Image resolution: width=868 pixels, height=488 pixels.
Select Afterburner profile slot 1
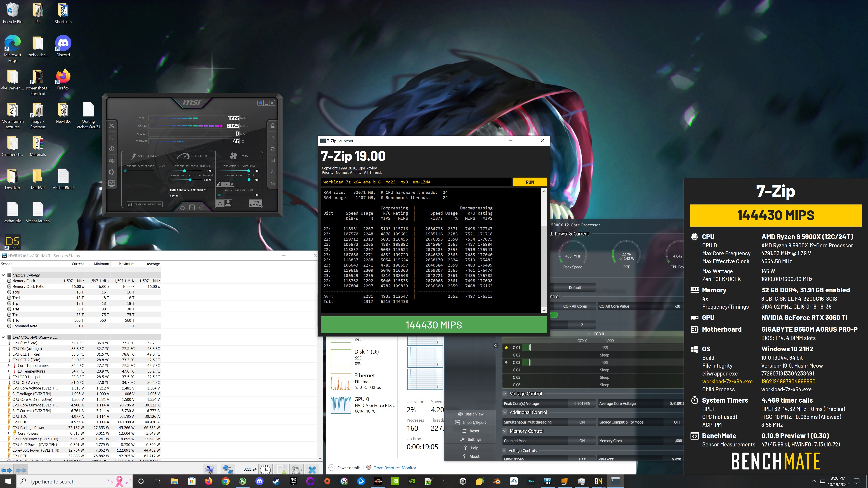[x=273, y=137]
